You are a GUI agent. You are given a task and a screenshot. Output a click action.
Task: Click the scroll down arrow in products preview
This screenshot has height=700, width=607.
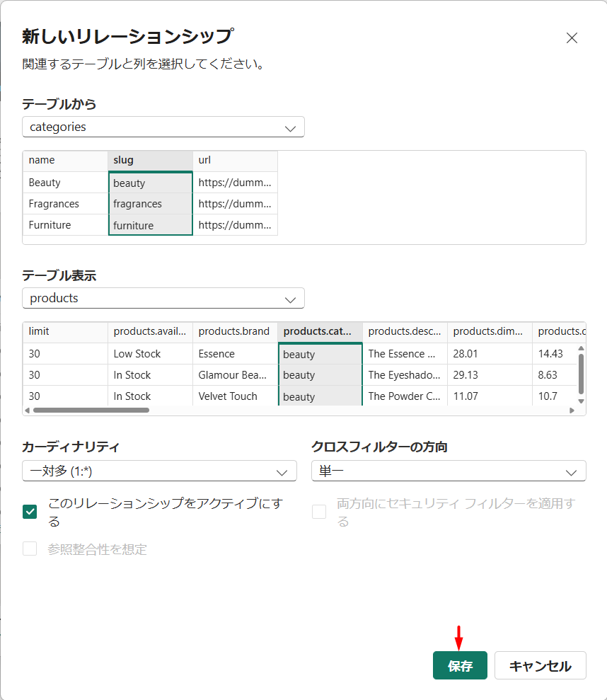click(581, 401)
